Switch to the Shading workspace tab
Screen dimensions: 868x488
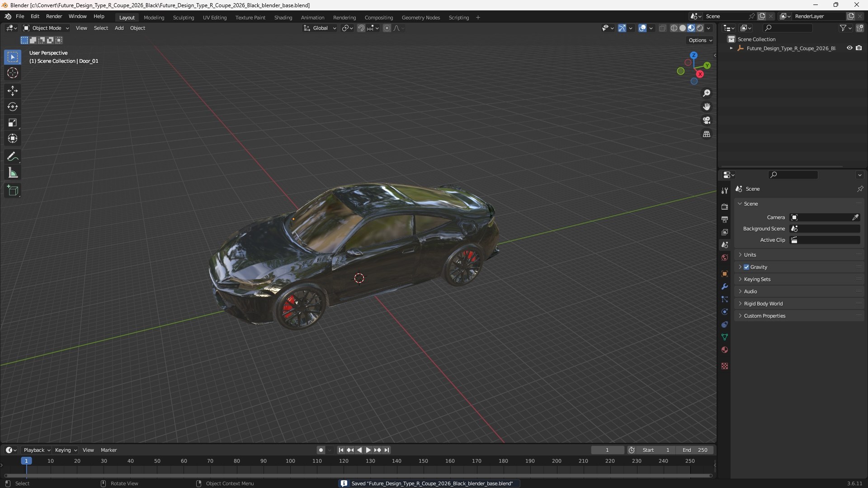(283, 18)
